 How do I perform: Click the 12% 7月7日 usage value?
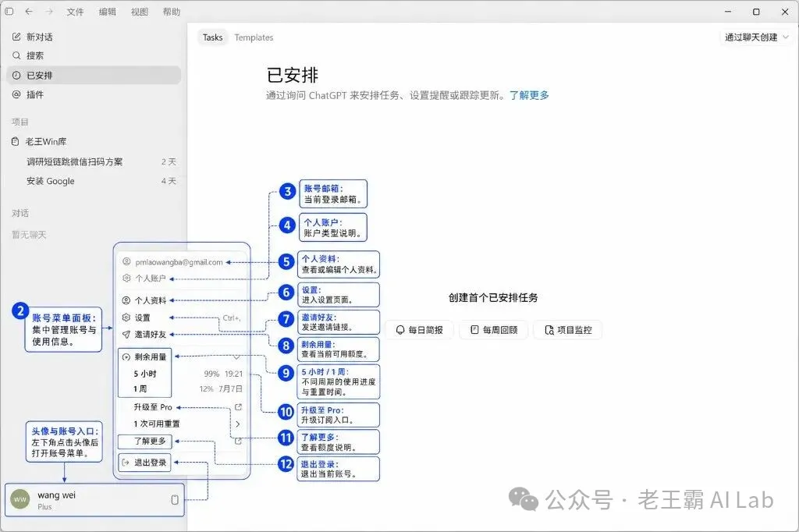[x=221, y=388]
